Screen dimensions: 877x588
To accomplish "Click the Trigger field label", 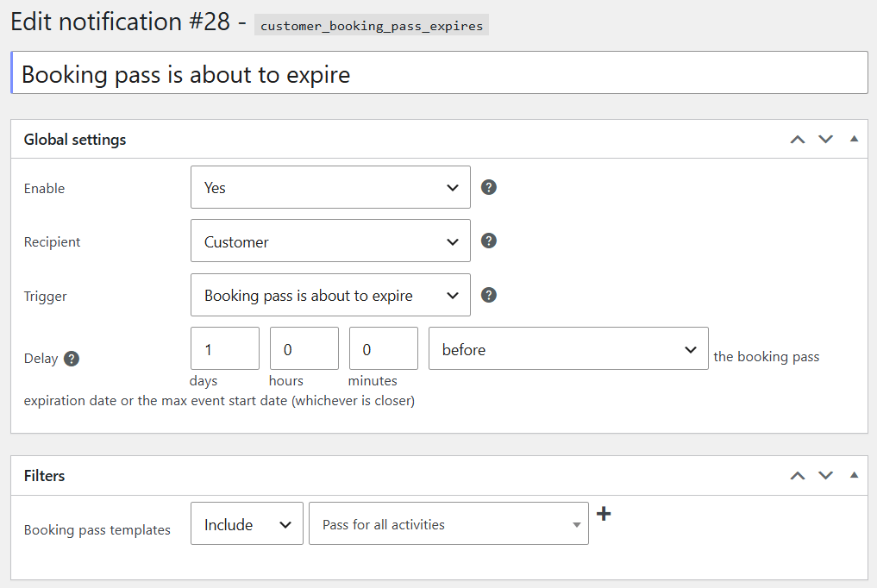I will [x=46, y=297].
